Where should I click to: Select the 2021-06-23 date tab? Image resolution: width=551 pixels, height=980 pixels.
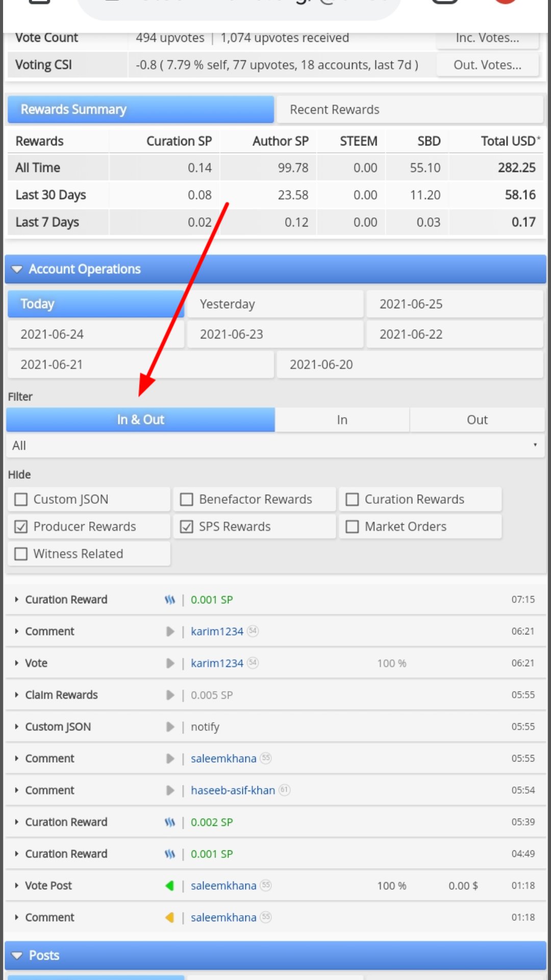(x=275, y=334)
